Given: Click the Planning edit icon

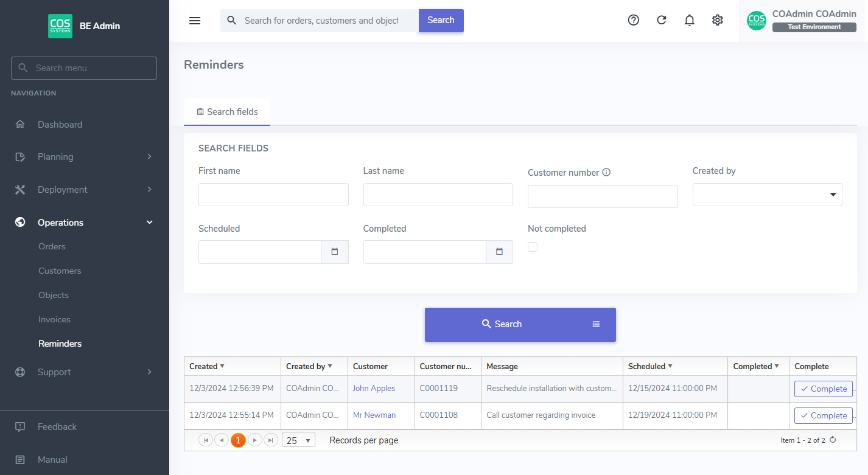Looking at the screenshot, I should pos(20,157).
